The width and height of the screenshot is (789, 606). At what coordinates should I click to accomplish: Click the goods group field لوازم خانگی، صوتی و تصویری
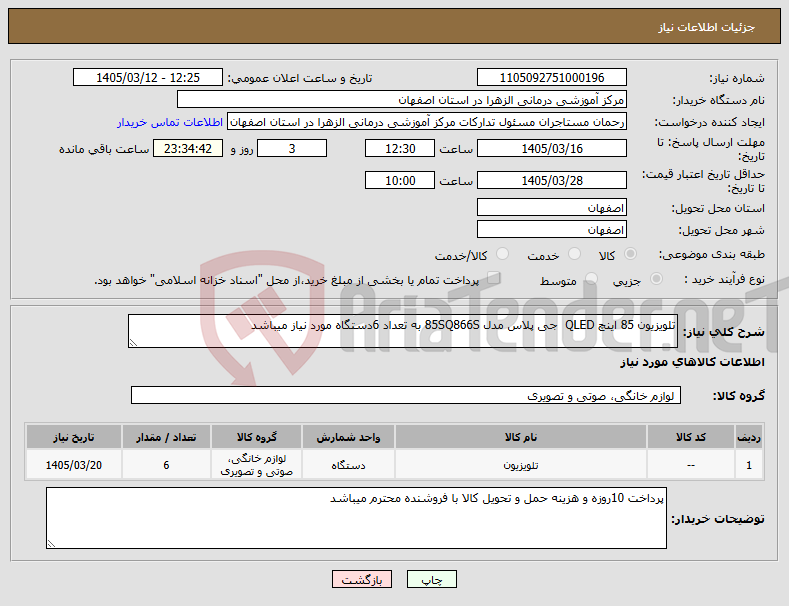pyautogui.click(x=406, y=396)
